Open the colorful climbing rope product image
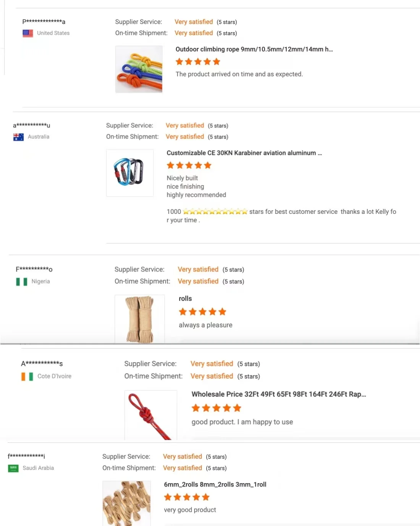This screenshot has width=420, height=526. click(139, 69)
